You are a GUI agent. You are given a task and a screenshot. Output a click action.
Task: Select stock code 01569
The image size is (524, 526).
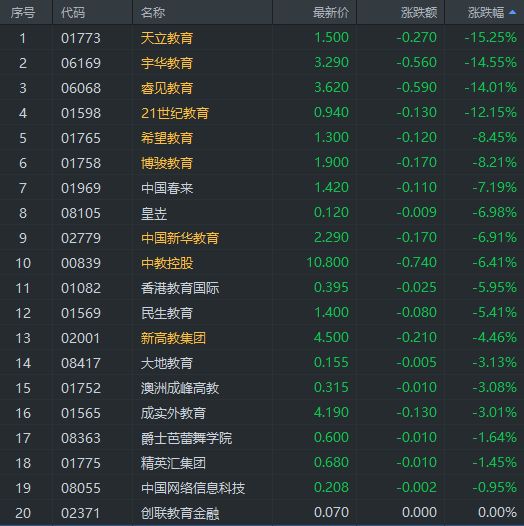tap(81, 313)
